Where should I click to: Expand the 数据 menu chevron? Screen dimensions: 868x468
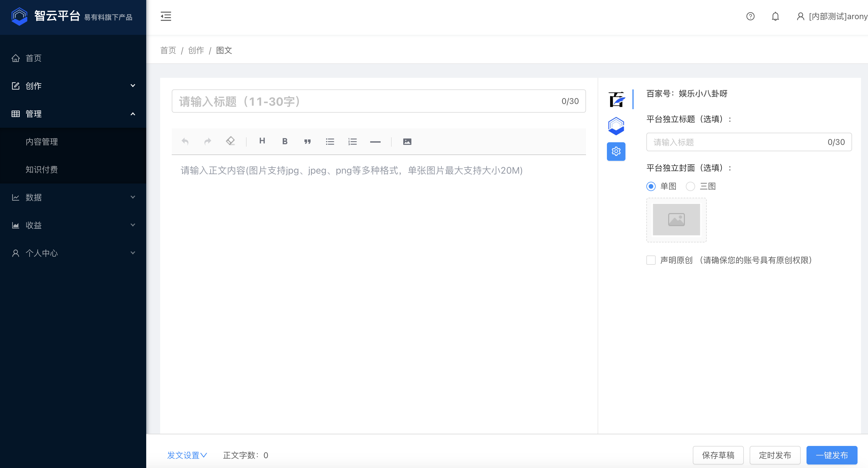click(x=133, y=197)
